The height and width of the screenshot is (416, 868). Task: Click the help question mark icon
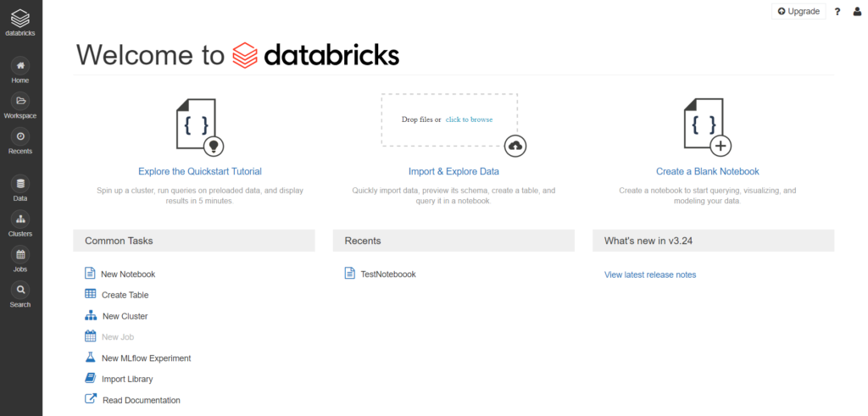coord(837,12)
